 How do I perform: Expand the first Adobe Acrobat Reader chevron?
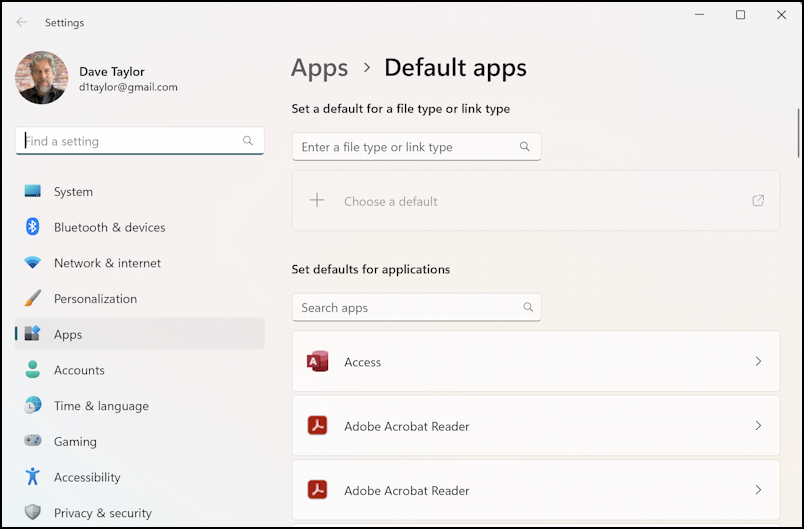click(x=758, y=425)
